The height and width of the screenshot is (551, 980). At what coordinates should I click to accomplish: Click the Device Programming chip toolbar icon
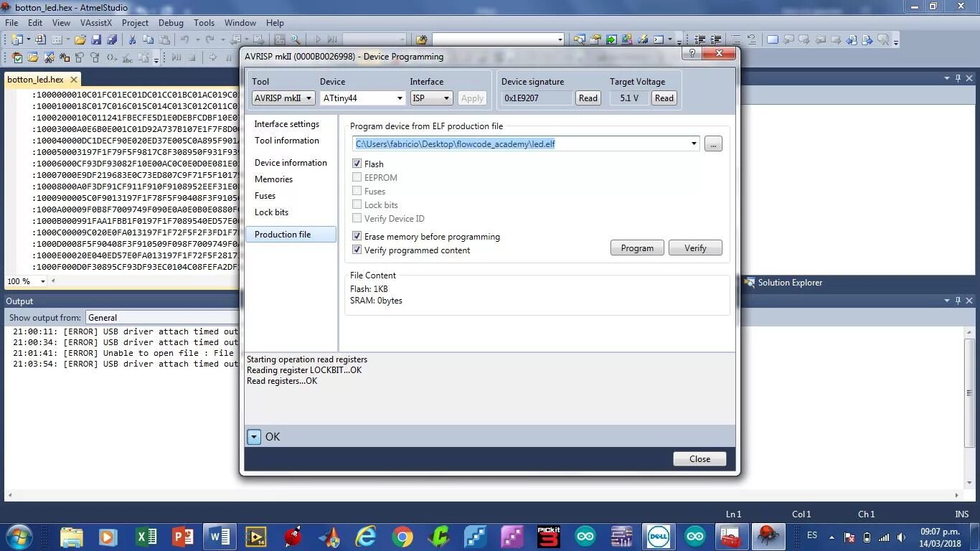[x=643, y=39]
